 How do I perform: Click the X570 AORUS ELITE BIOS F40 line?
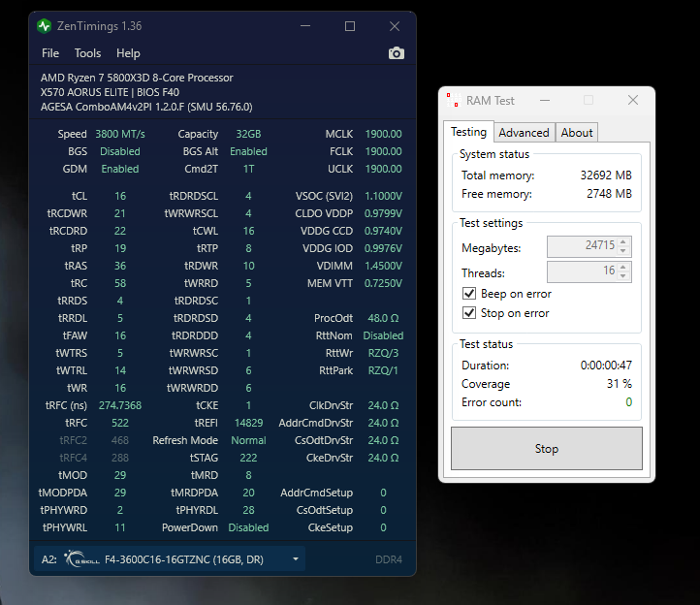pyautogui.click(x=110, y=92)
